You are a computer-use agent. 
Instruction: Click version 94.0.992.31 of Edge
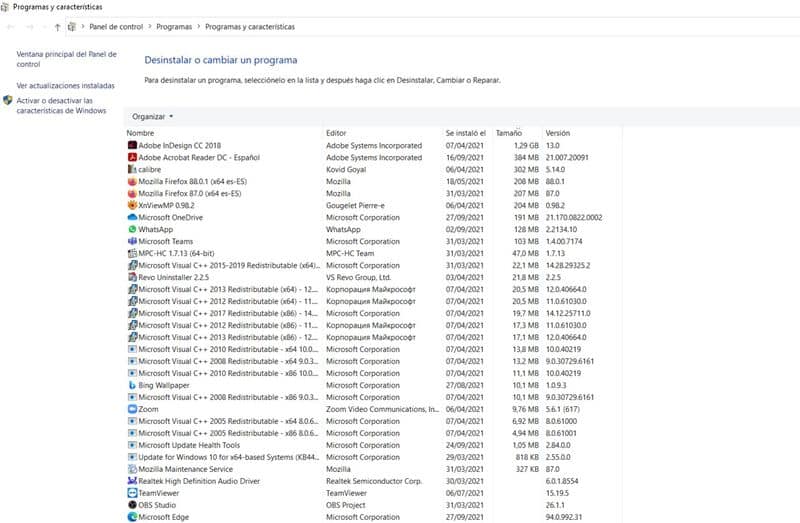click(564, 517)
